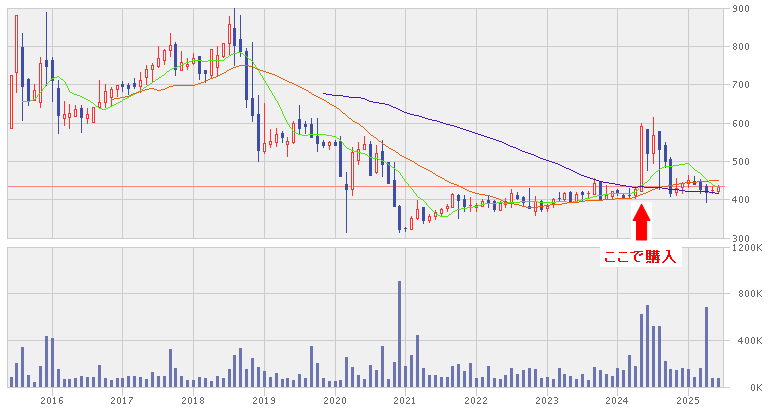The image size is (769, 411).
Task: Click the 400 price axis label
Action: tap(741, 200)
